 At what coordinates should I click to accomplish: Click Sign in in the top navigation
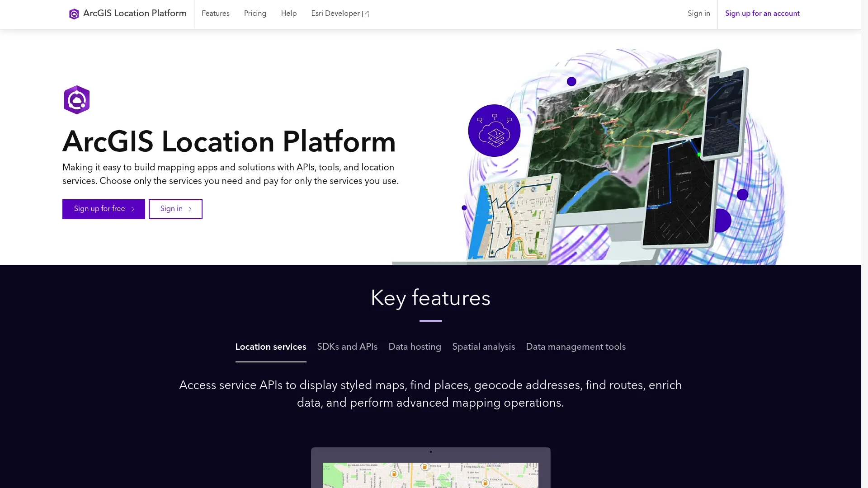click(x=699, y=14)
